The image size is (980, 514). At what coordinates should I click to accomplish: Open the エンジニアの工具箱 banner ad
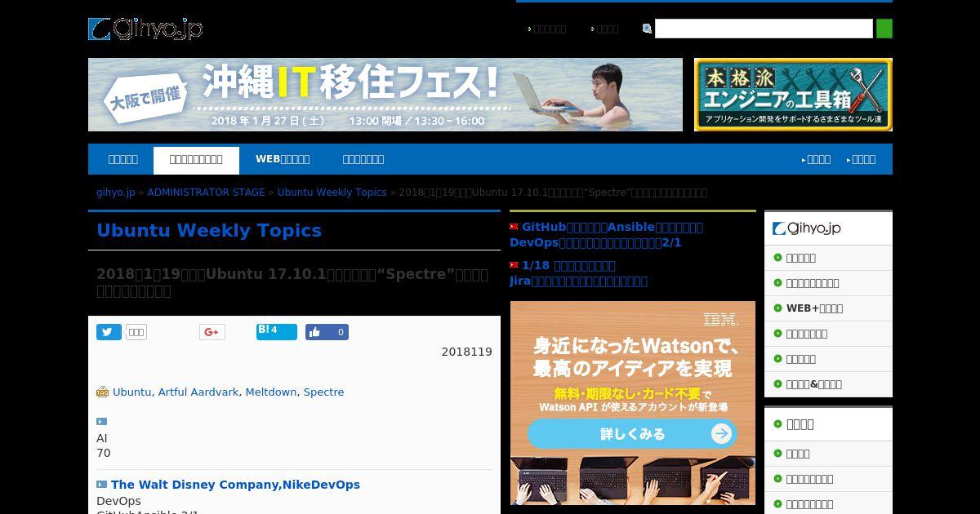[793, 95]
